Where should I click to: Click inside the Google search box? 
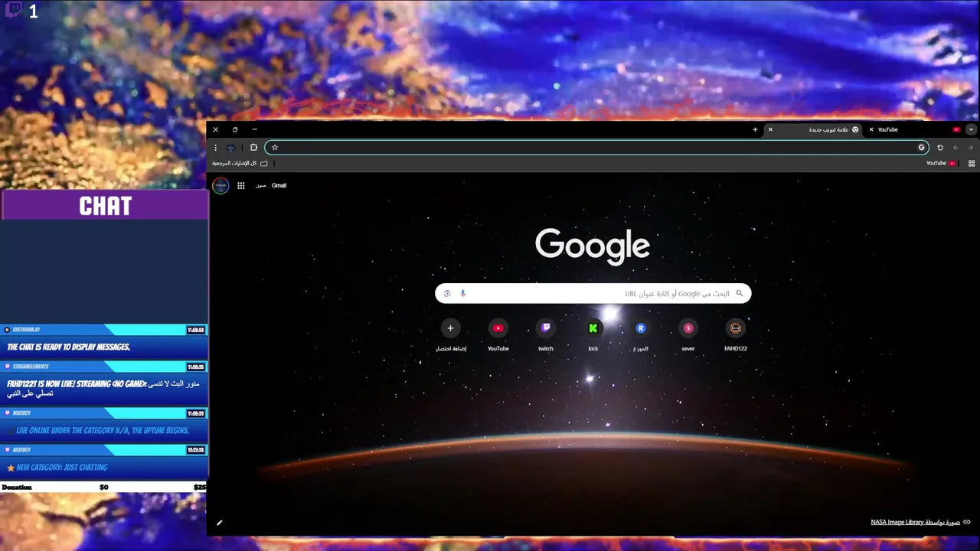593,293
